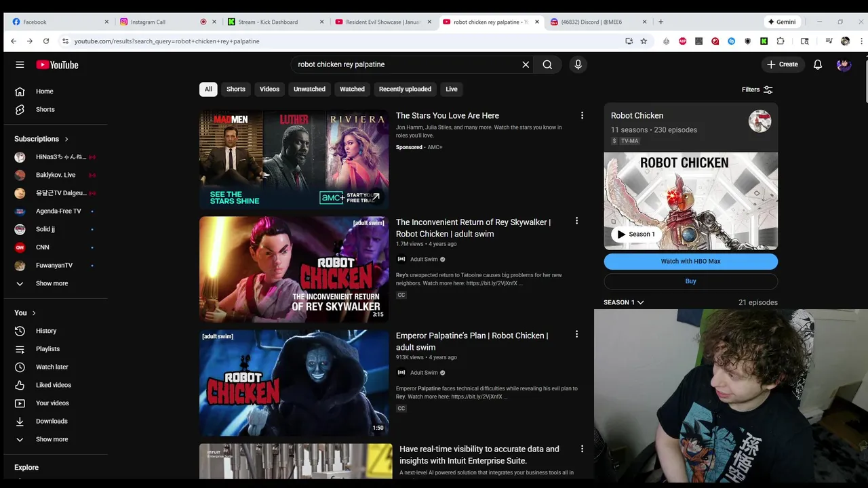
Task: Select the All filter chip
Action: (208, 89)
